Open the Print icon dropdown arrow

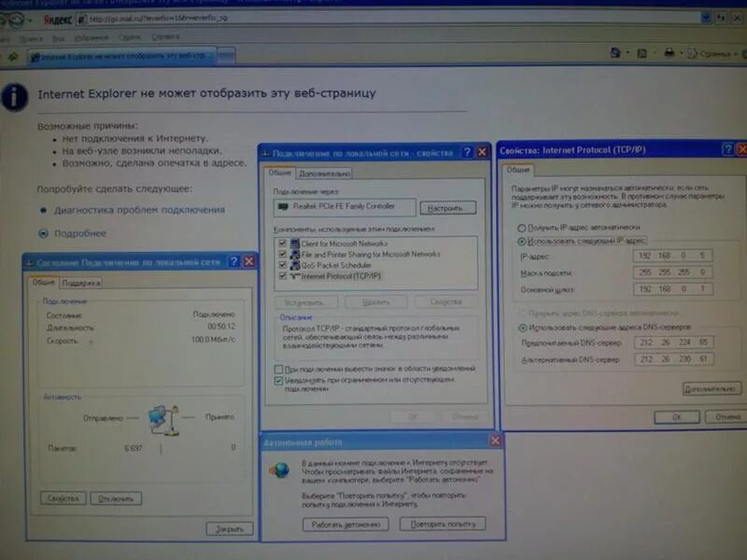(682, 53)
